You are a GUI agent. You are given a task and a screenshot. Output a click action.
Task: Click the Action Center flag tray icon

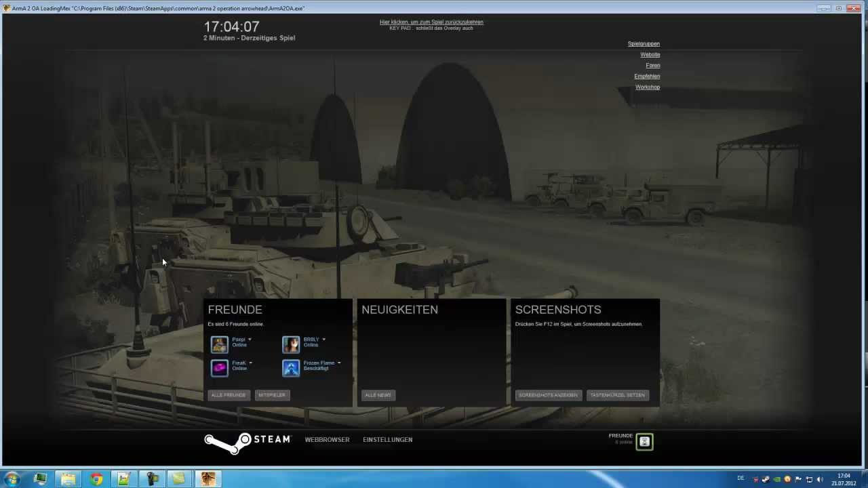(x=798, y=479)
